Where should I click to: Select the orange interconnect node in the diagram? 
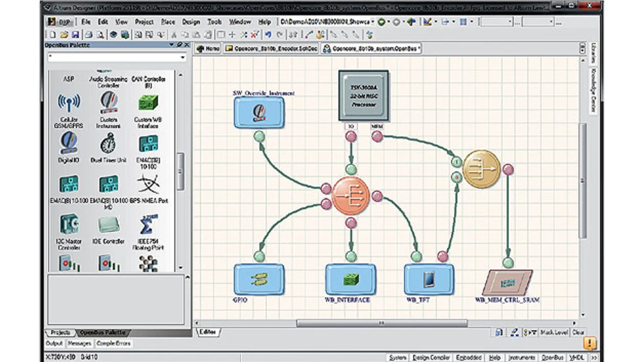351,196
